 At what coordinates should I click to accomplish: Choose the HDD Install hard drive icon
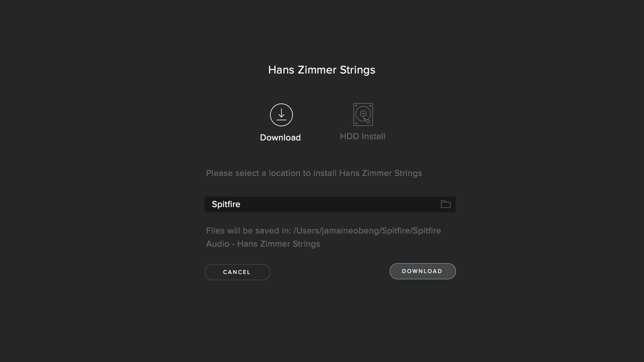363,114
